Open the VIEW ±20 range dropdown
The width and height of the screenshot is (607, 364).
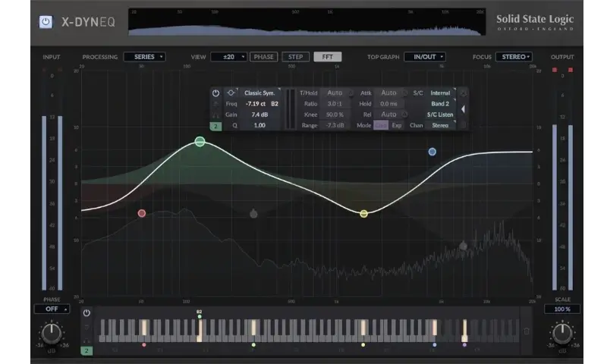click(228, 57)
